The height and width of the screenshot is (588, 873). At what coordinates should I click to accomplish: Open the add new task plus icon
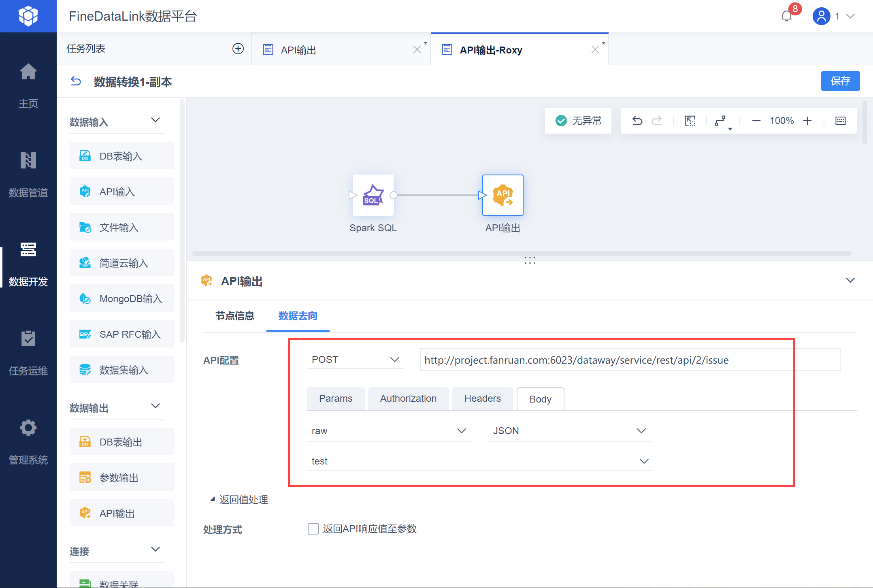point(238,49)
